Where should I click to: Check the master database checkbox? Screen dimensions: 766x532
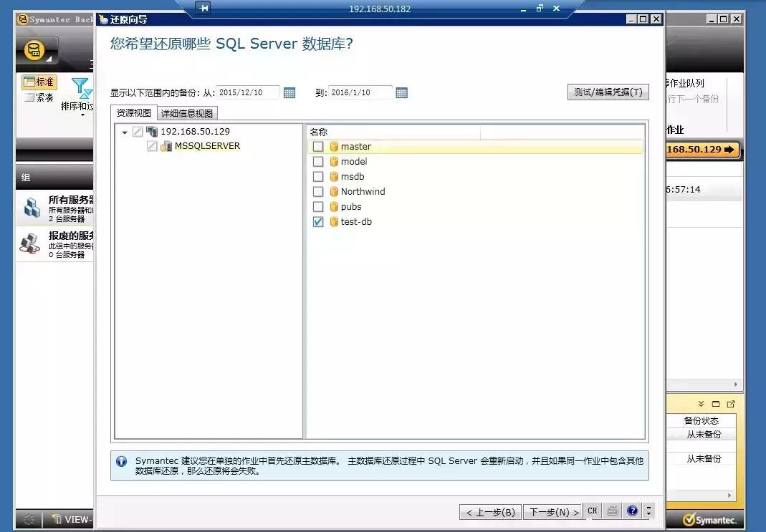pyautogui.click(x=318, y=146)
